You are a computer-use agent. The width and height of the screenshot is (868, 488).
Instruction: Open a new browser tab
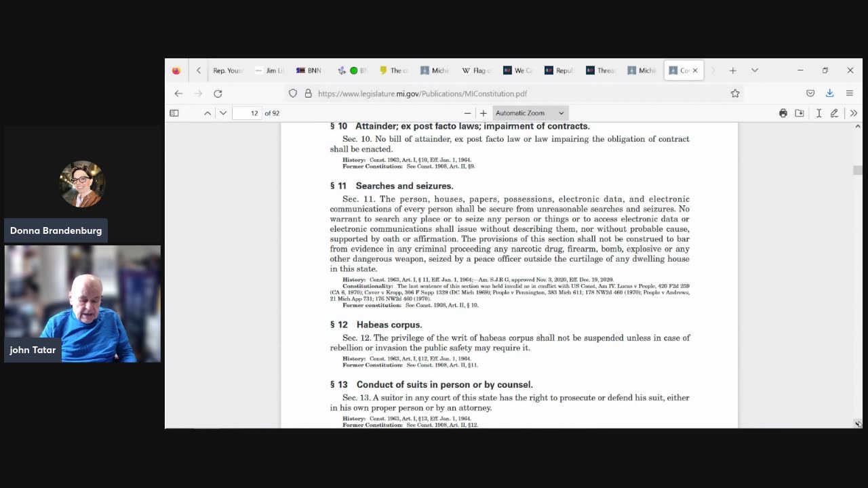[732, 70]
